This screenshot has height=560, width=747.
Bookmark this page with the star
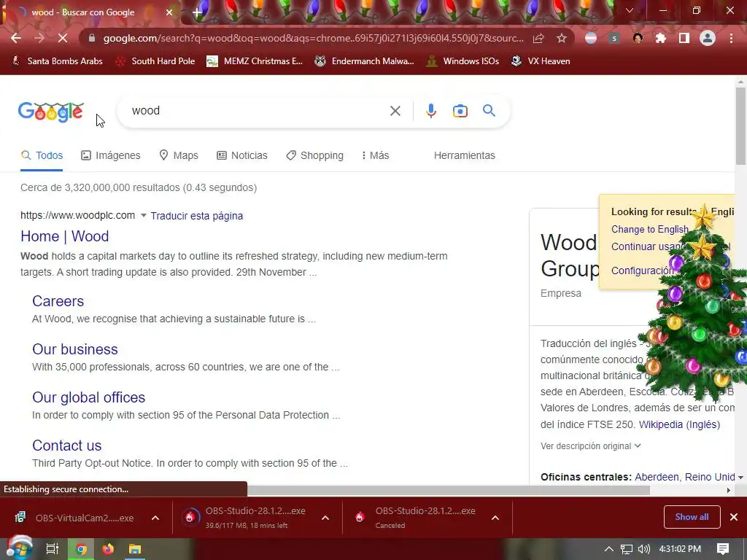562,38
